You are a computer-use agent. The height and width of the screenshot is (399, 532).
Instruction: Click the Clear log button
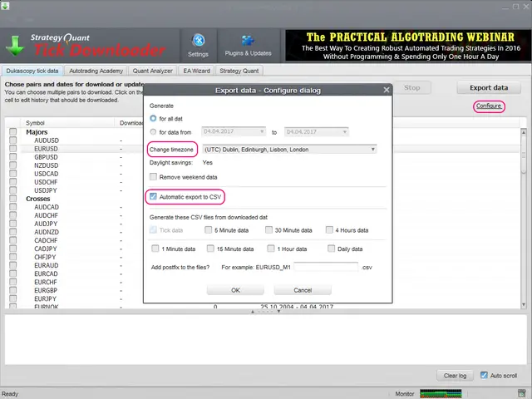click(x=455, y=376)
